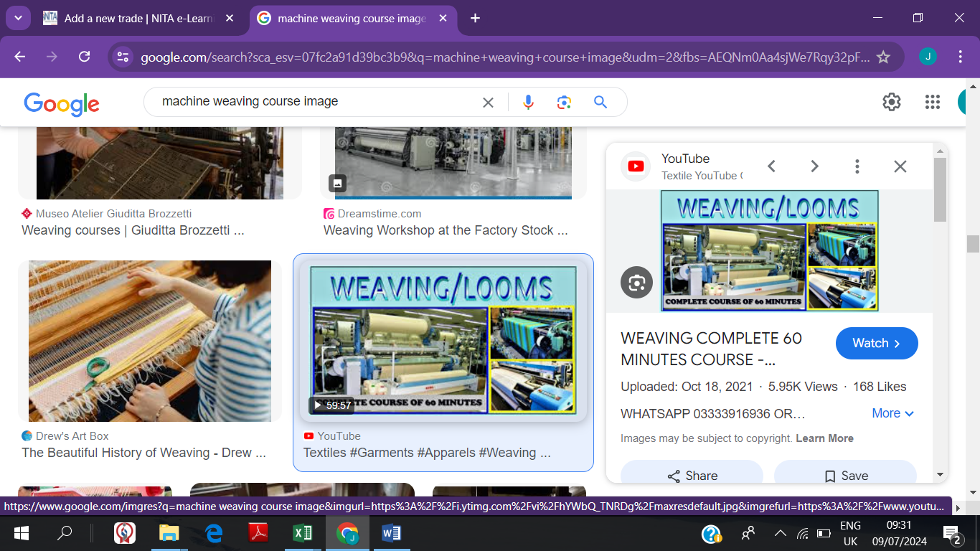Click the google.com URL address bar
The image size is (980, 551).
(x=504, y=57)
